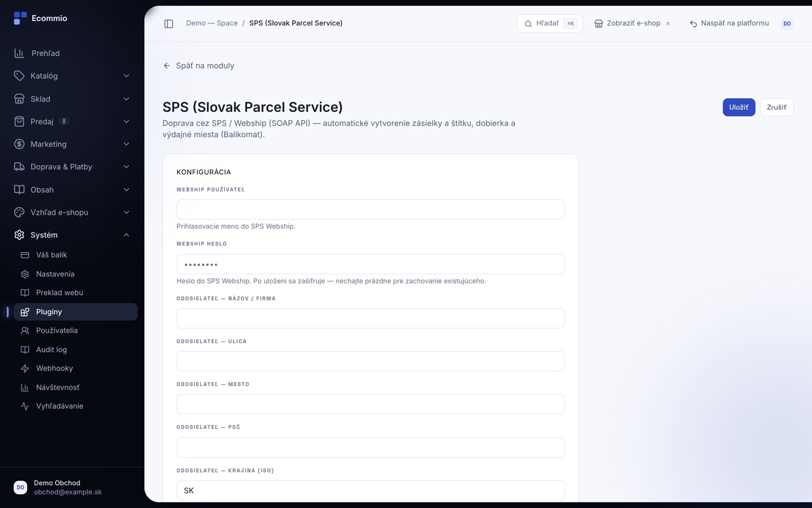Open the Hľadať search box
812x508 pixels.
coord(550,24)
